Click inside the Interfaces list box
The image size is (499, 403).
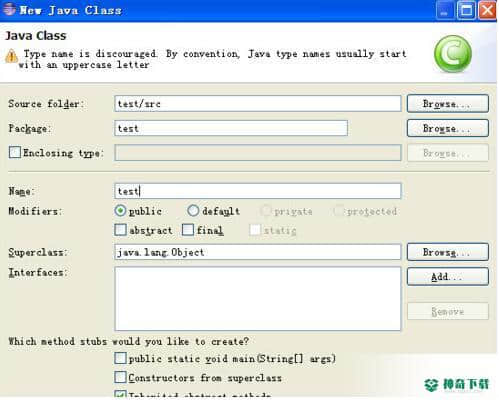tap(258, 299)
